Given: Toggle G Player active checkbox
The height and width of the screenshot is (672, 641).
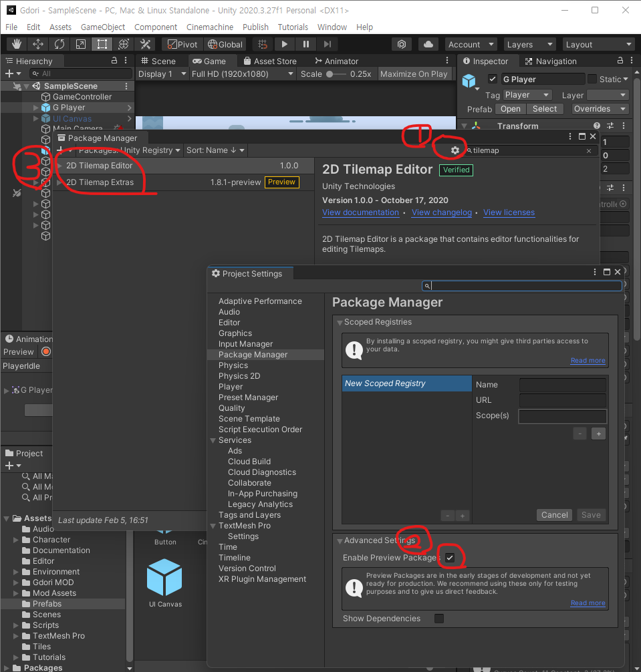Looking at the screenshot, I should click(x=492, y=79).
